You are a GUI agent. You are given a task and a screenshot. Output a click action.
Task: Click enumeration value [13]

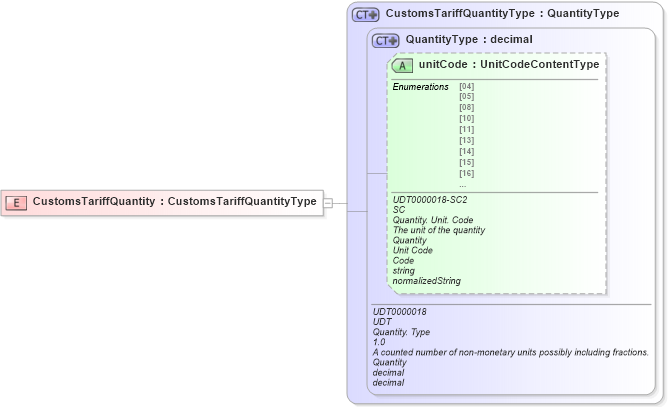[466, 141]
